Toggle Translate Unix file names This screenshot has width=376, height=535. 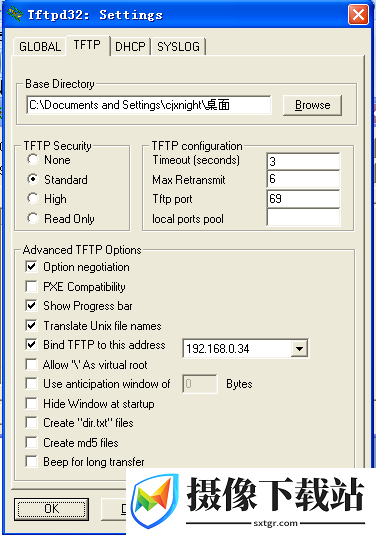coord(31,325)
